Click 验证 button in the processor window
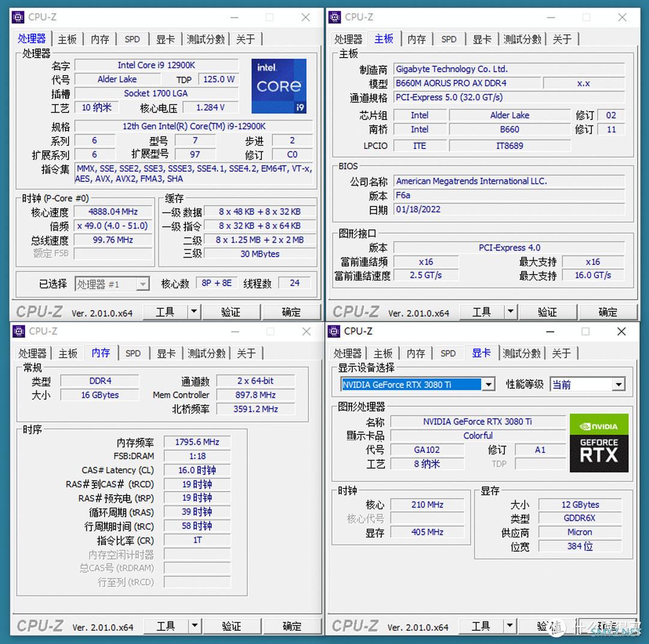The width and height of the screenshot is (649, 644). point(231,312)
